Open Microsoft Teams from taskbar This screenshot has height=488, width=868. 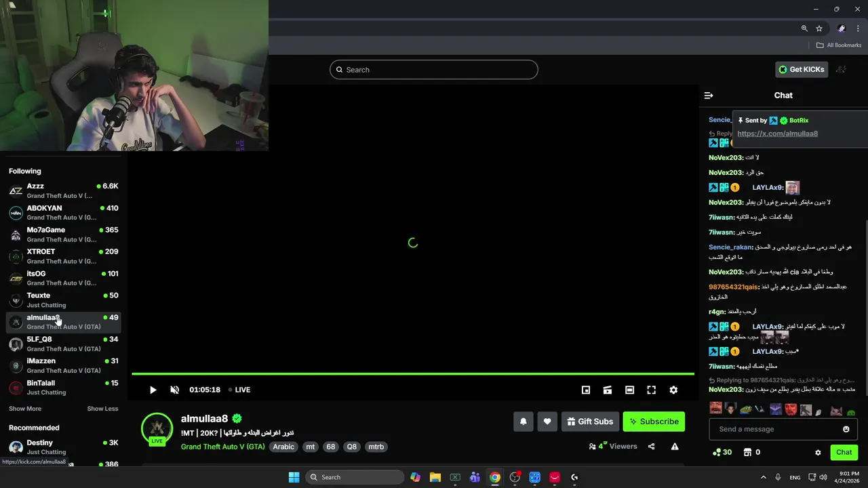click(475, 477)
